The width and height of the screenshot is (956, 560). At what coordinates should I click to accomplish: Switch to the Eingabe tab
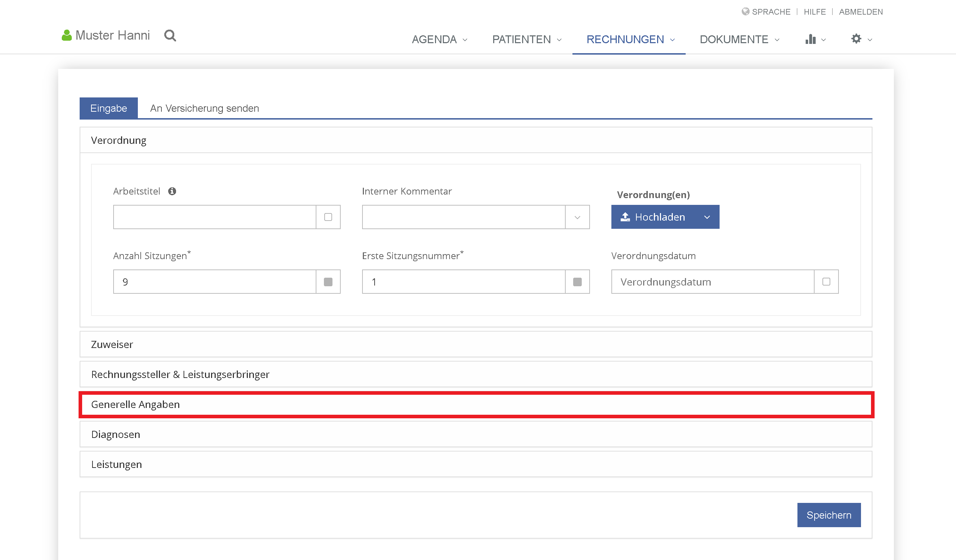pyautogui.click(x=109, y=108)
